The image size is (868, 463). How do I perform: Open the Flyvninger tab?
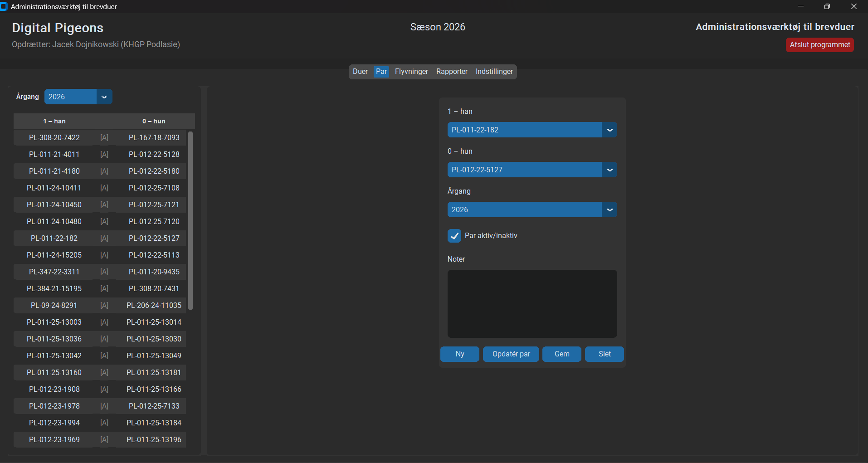[411, 72]
